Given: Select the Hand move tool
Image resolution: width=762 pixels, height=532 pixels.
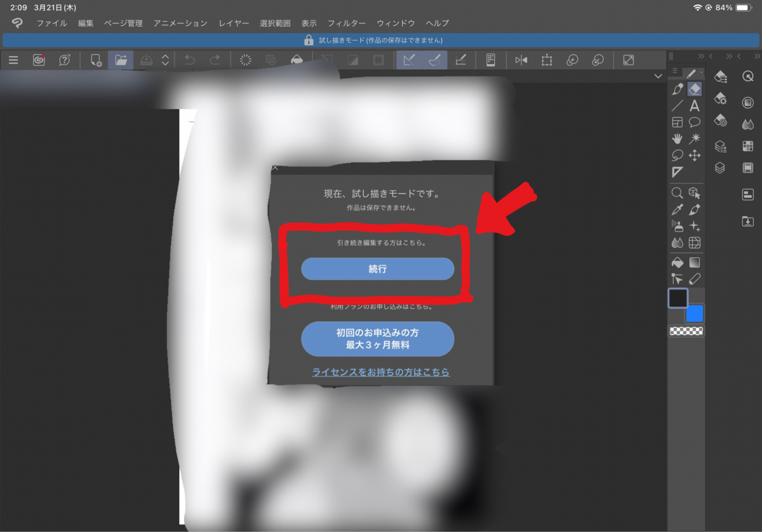Looking at the screenshot, I should [x=678, y=138].
